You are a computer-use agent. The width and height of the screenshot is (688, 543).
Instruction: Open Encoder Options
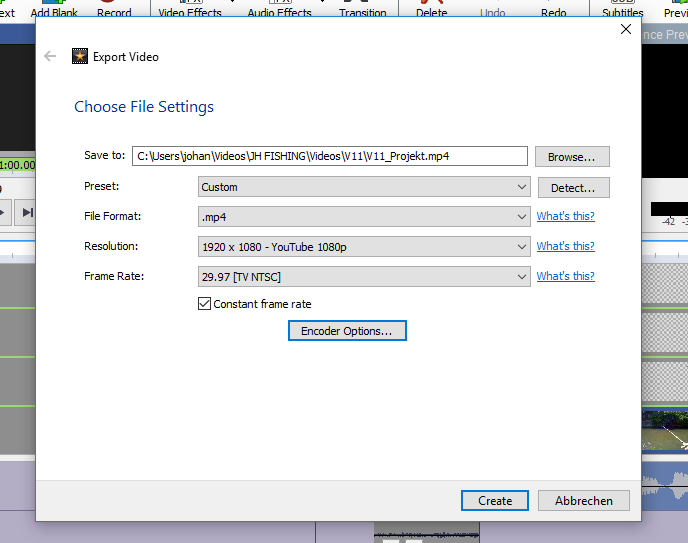pos(347,331)
